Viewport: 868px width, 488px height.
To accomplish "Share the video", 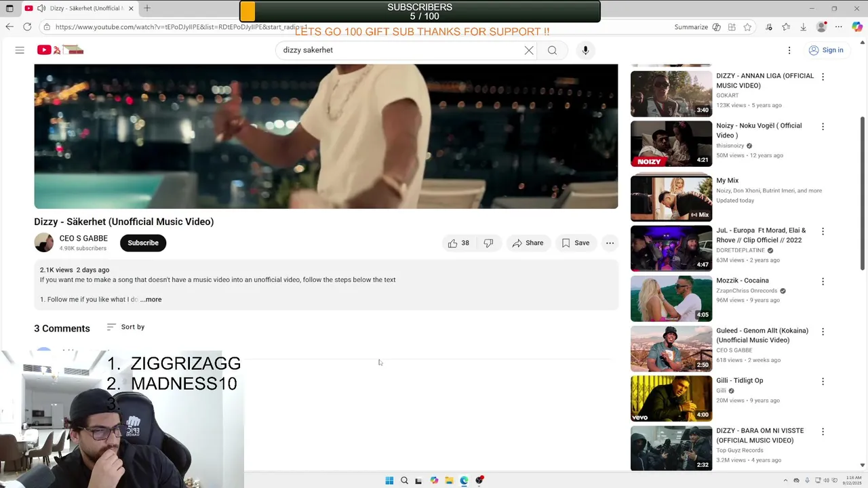I will pos(528,243).
